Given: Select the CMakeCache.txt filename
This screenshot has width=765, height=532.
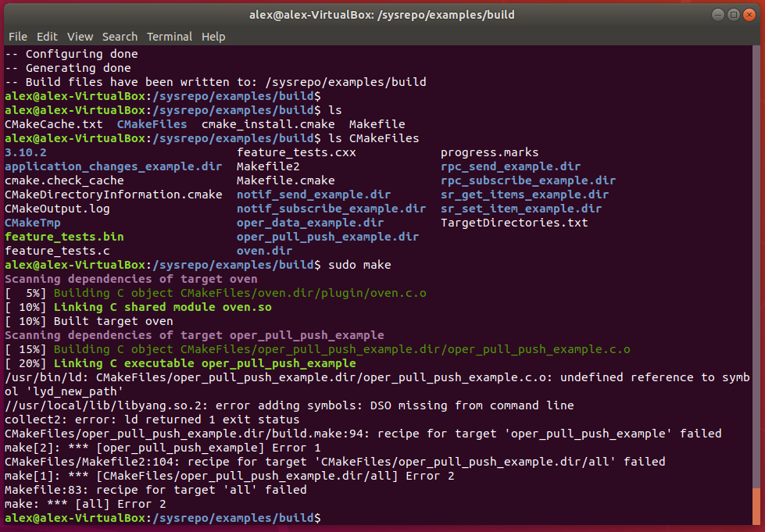Looking at the screenshot, I should coord(54,123).
